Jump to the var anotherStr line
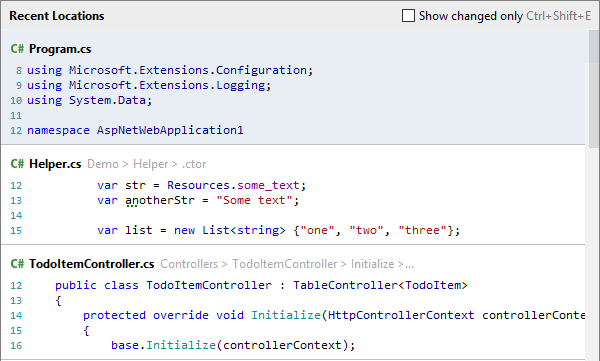The width and height of the screenshot is (600, 361). click(x=198, y=200)
